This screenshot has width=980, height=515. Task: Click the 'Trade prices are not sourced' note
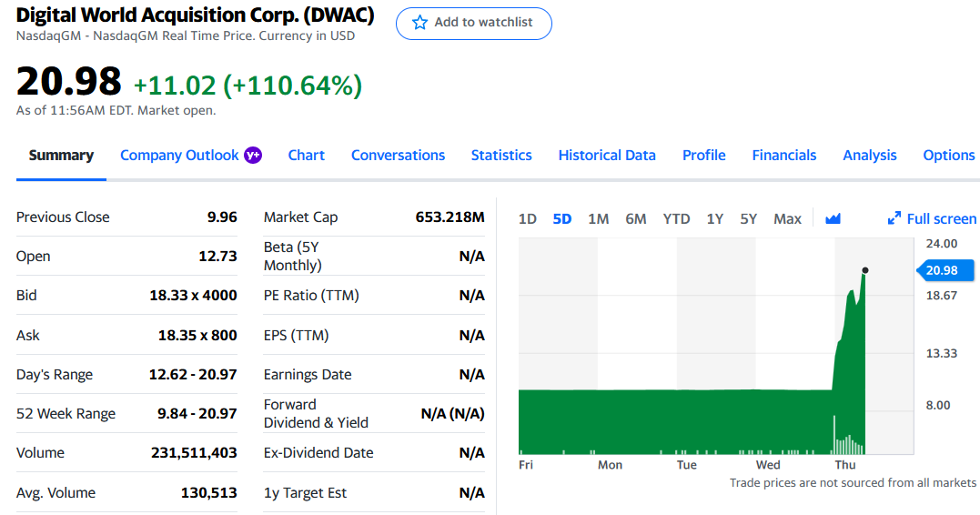click(x=853, y=482)
